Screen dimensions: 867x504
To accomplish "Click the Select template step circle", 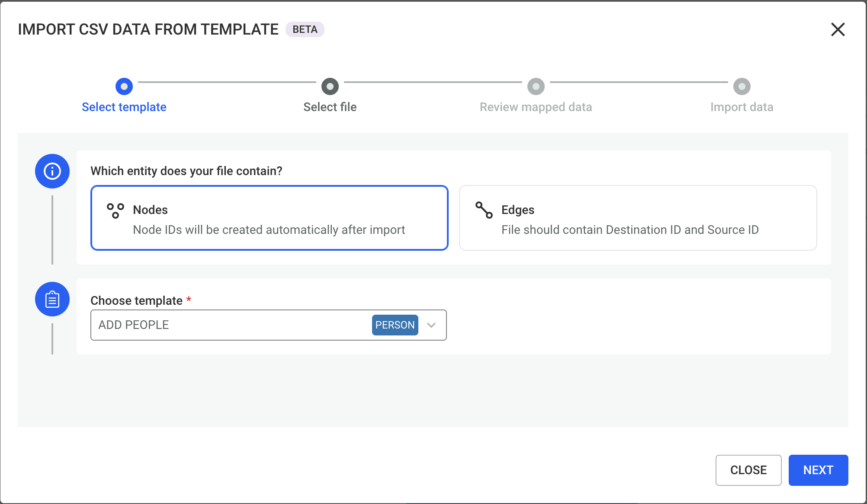I will click(124, 86).
